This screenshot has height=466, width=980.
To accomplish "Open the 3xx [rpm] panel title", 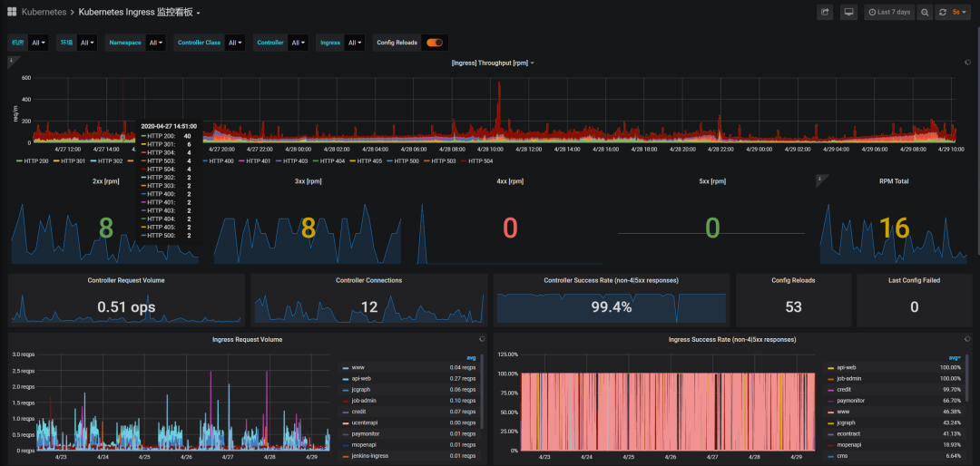I will tap(308, 181).
